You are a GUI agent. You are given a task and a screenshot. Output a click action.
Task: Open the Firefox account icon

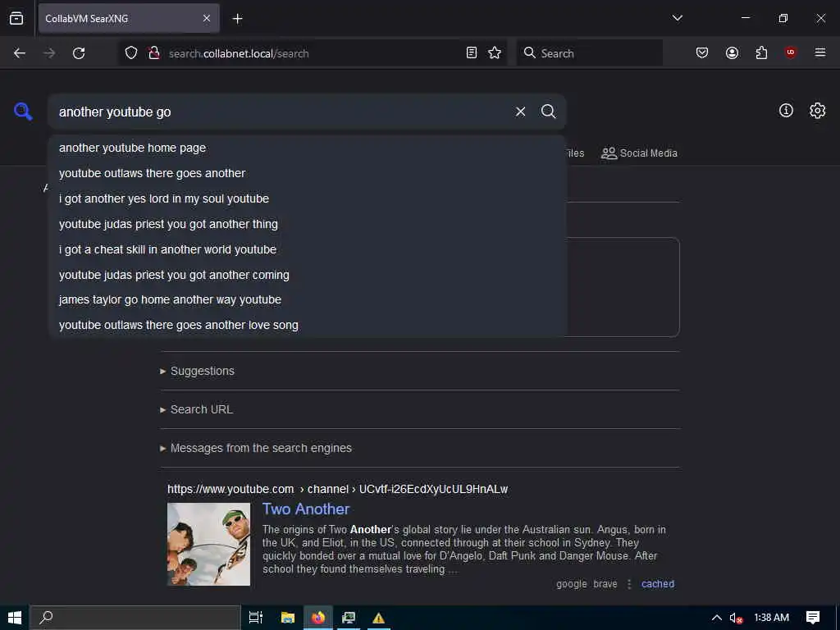[x=732, y=53]
